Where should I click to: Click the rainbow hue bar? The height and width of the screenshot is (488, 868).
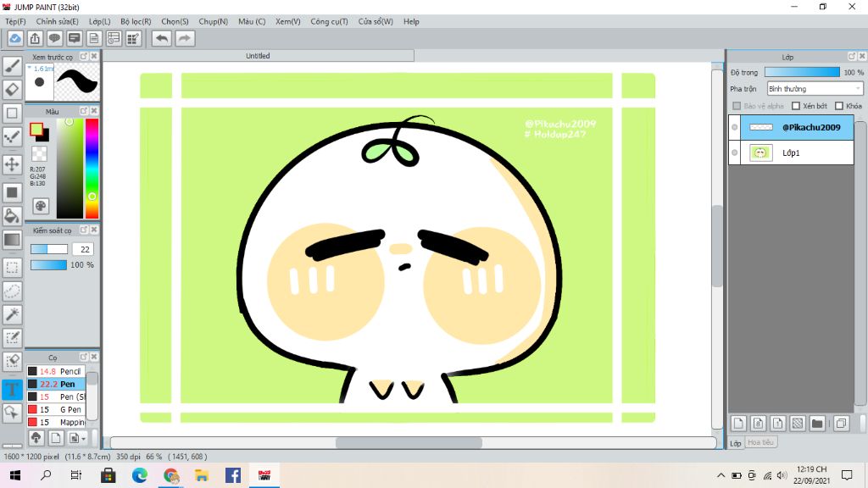coord(92,169)
